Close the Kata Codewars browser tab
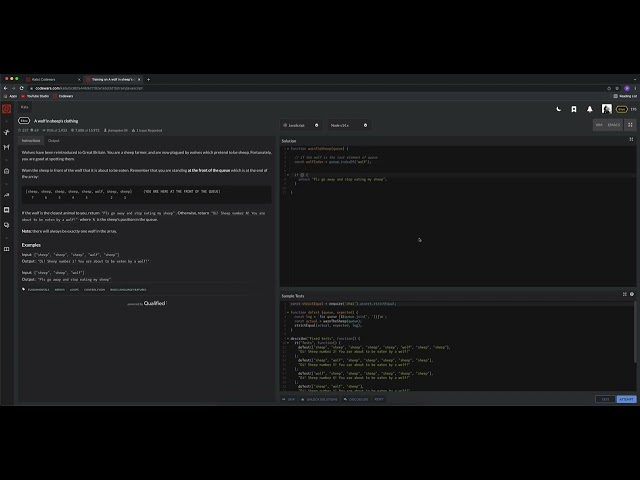Screen dimensions: 640x480 [x=79, y=79]
